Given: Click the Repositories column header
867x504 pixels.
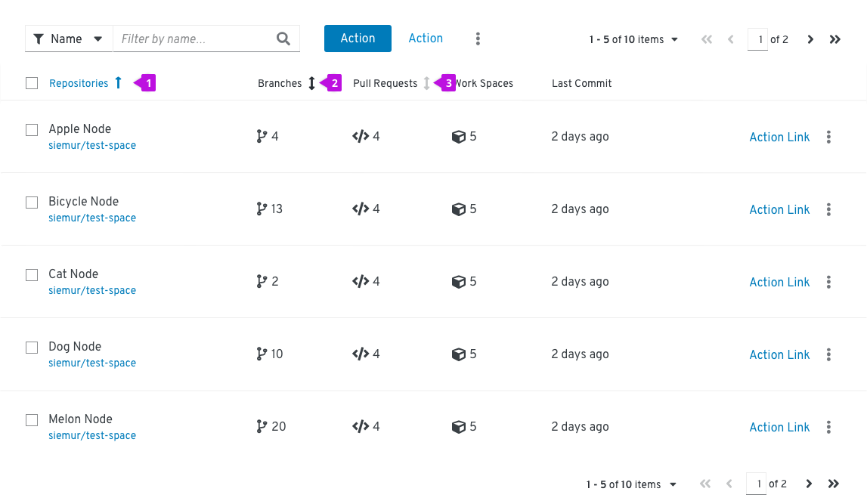Looking at the screenshot, I should click(x=79, y=83).
